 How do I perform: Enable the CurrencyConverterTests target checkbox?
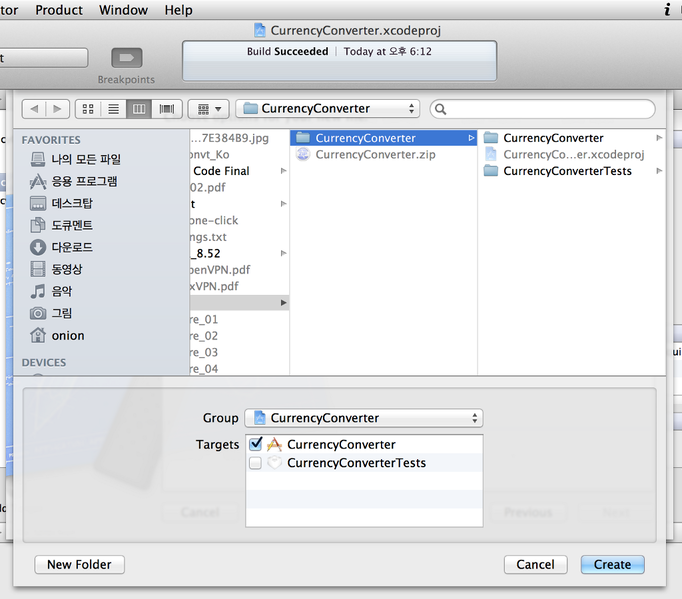point(256,463)
